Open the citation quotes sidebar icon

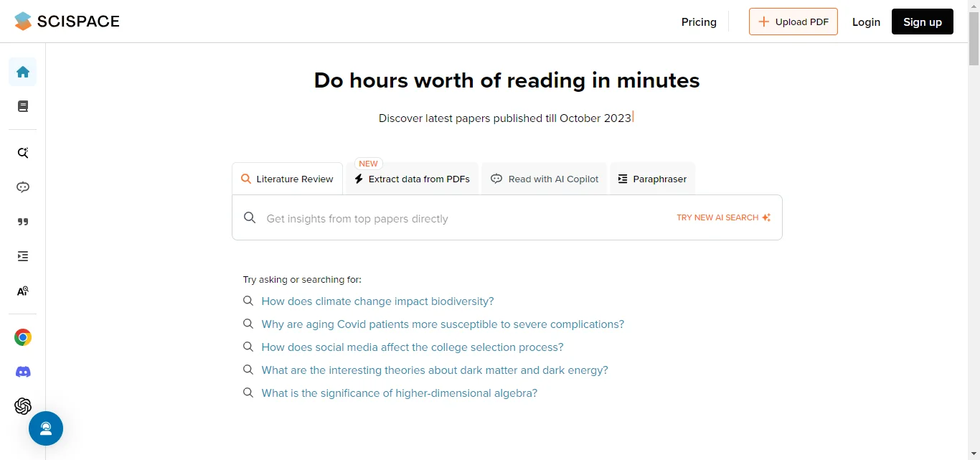coord(23,222)
